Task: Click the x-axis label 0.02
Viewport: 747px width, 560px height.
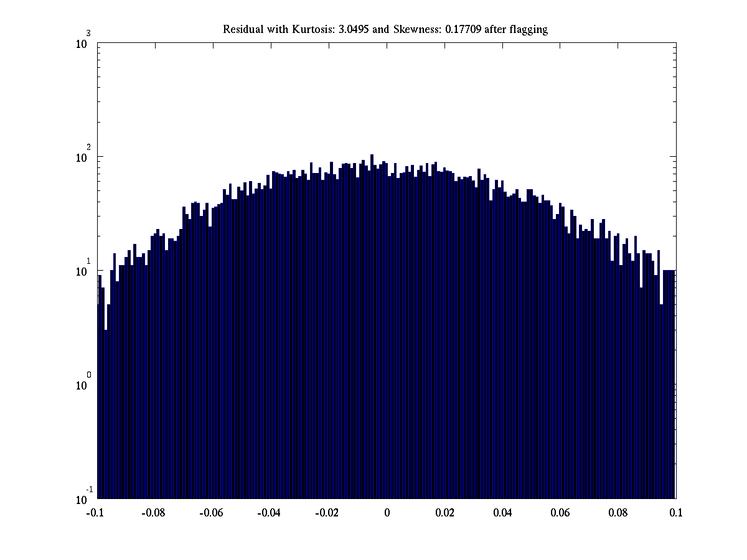Action: (x=444, y=513)
